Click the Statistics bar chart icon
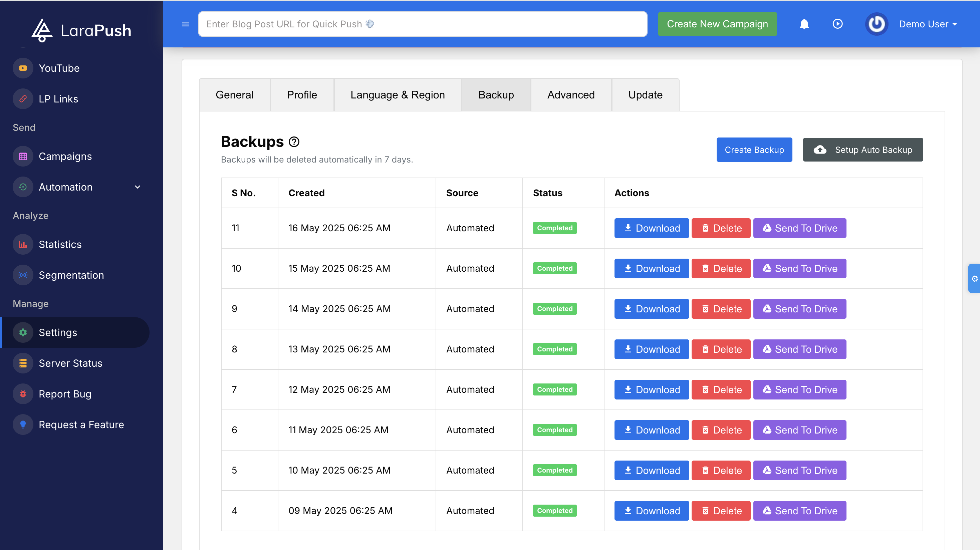 pos(23,245)
